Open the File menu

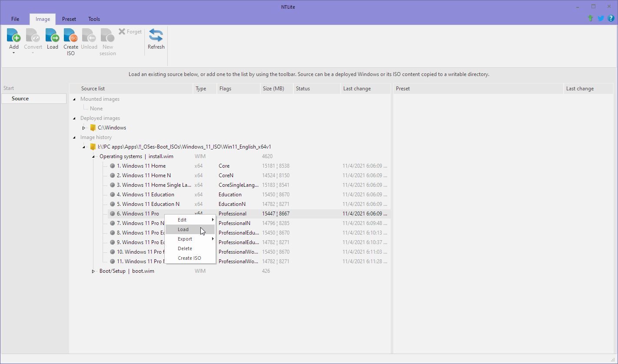tap(15, 19)
